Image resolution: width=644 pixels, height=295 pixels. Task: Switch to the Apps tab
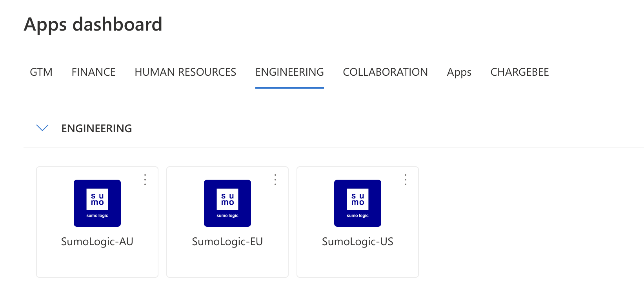[459, 73]
